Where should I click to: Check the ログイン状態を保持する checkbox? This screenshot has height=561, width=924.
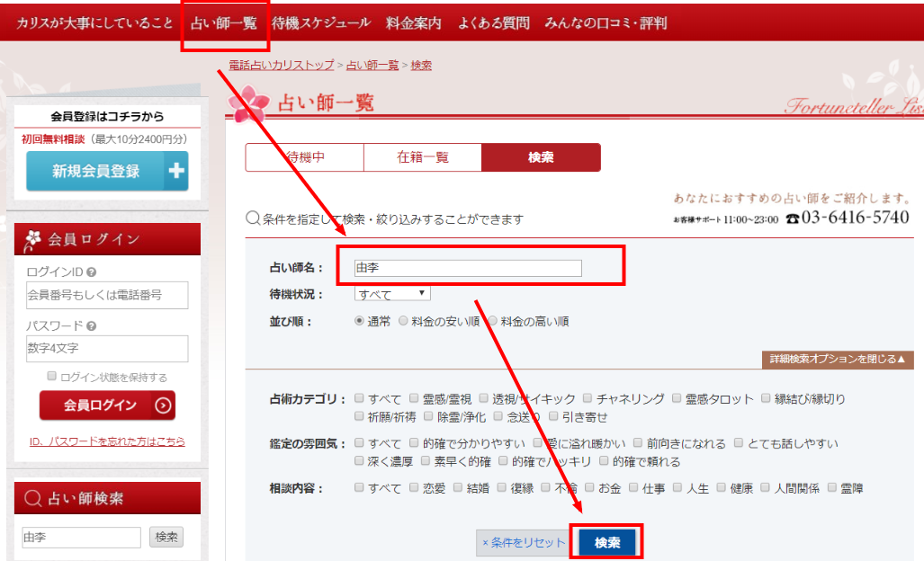(52, 377)
